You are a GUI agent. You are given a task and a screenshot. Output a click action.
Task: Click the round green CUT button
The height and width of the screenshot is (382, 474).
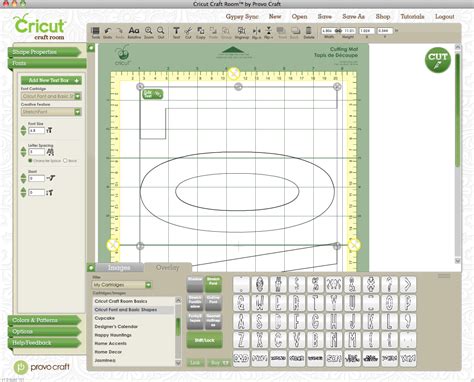(438, 60)
